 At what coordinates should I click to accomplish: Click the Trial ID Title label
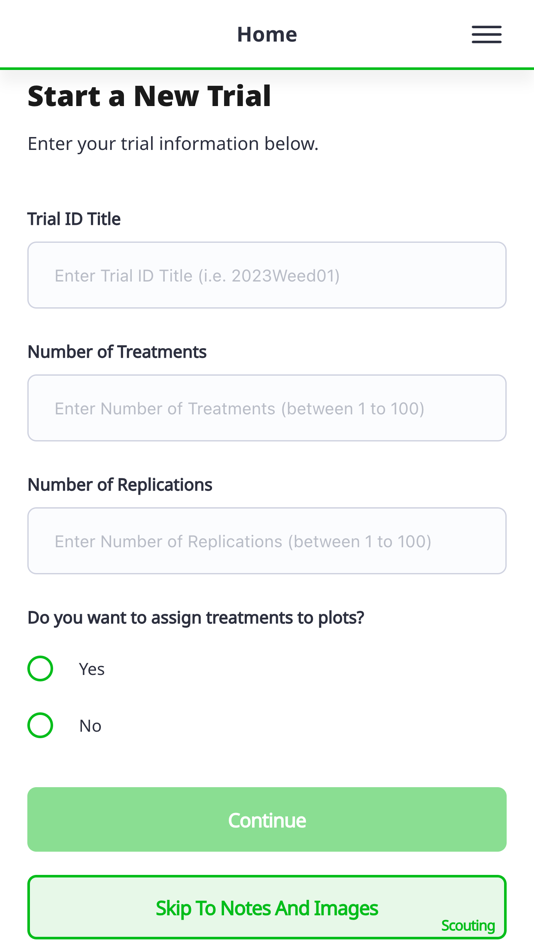(74, 219)
